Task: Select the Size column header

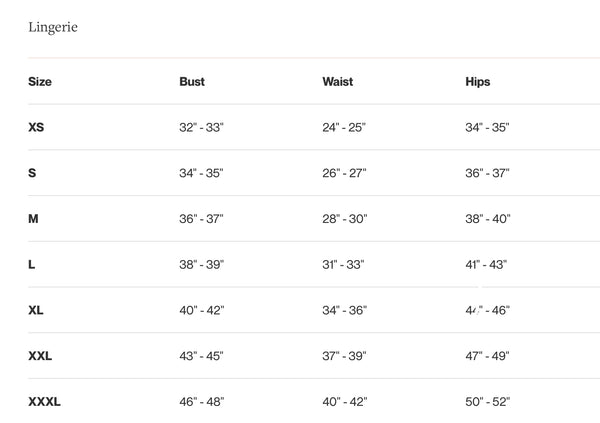Action: (x=40, y=81)
